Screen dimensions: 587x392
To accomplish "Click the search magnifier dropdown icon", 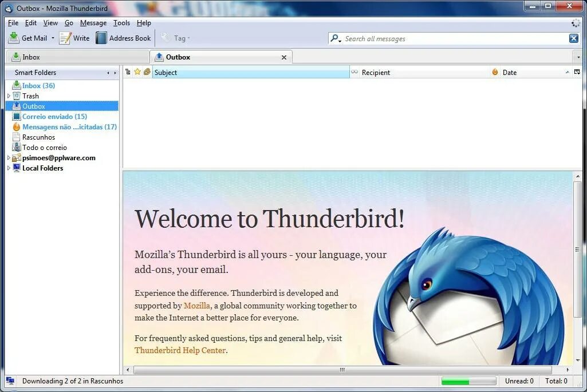I will 336,38.
